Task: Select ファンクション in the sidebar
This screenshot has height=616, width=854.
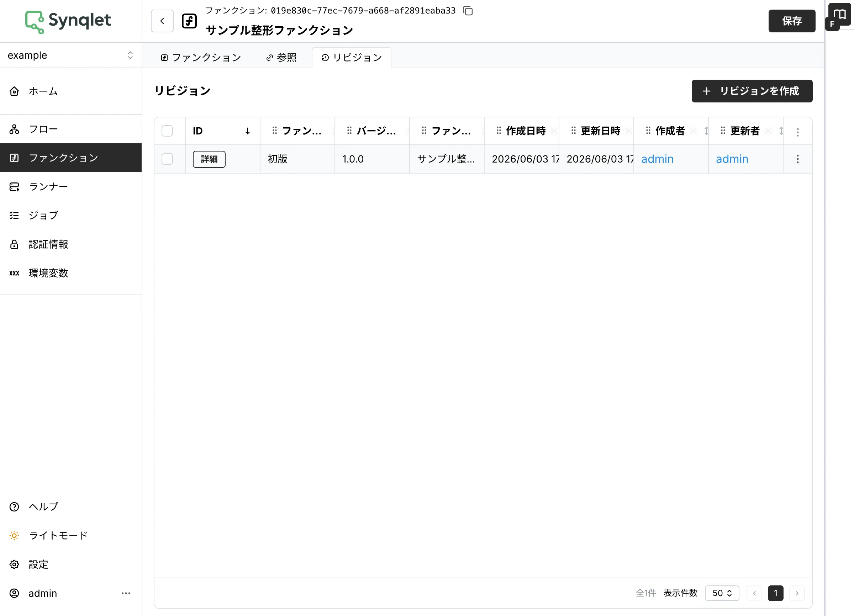Action: point(71,158)
